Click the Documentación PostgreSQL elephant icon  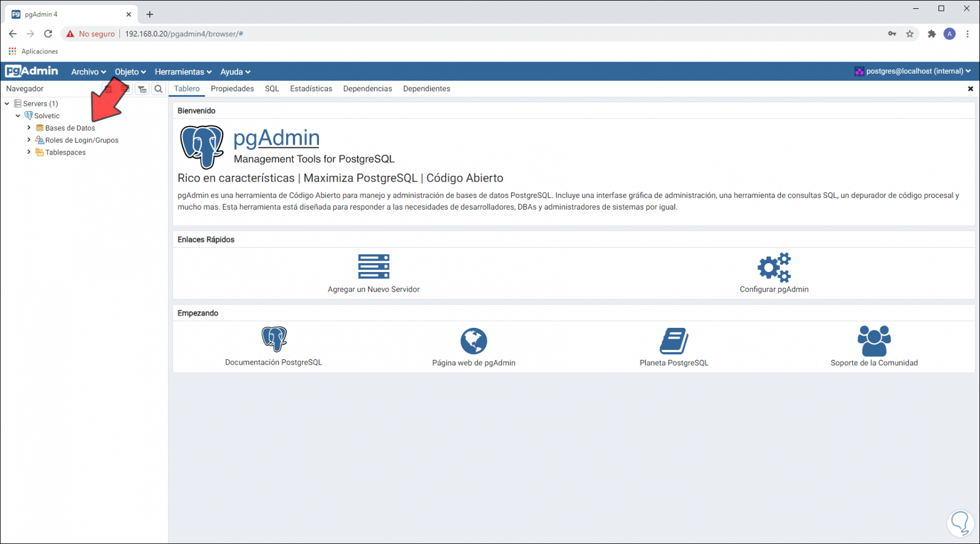point(274,339)
